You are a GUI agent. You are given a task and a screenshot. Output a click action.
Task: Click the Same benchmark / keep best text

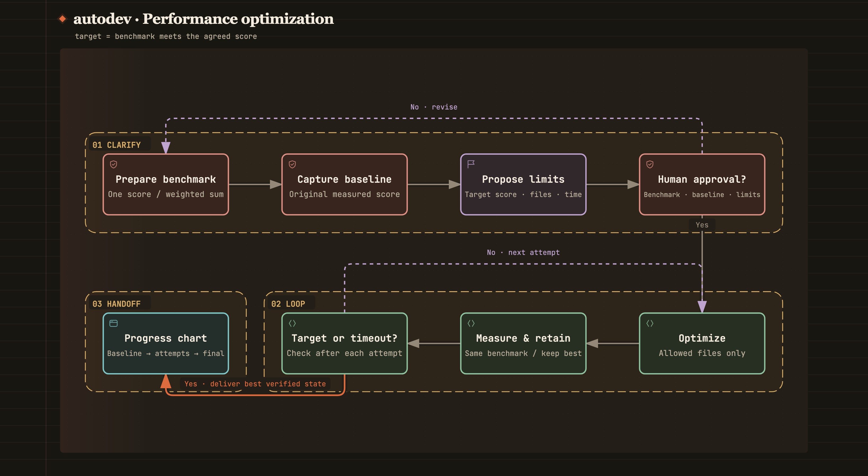tap(523, 353)
